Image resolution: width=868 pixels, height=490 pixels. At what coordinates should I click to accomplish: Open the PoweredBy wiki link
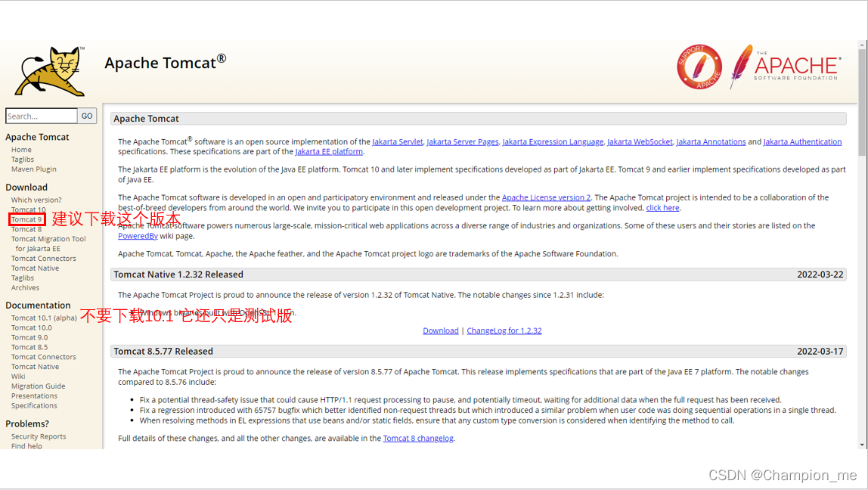(138, 236)
